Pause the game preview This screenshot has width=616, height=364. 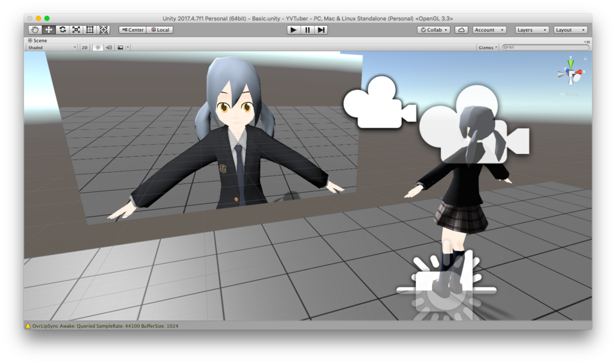(307, 30)
